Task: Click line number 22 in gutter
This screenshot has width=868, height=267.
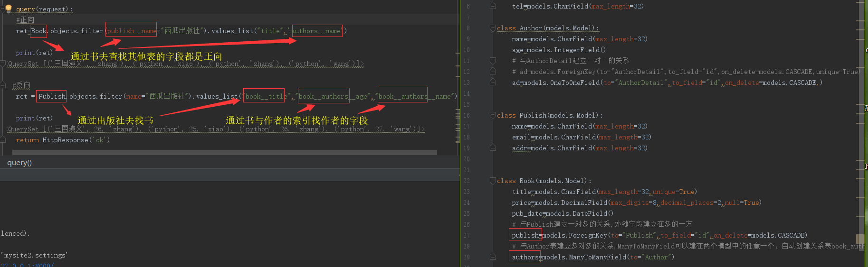Action: tap(466, 181)
